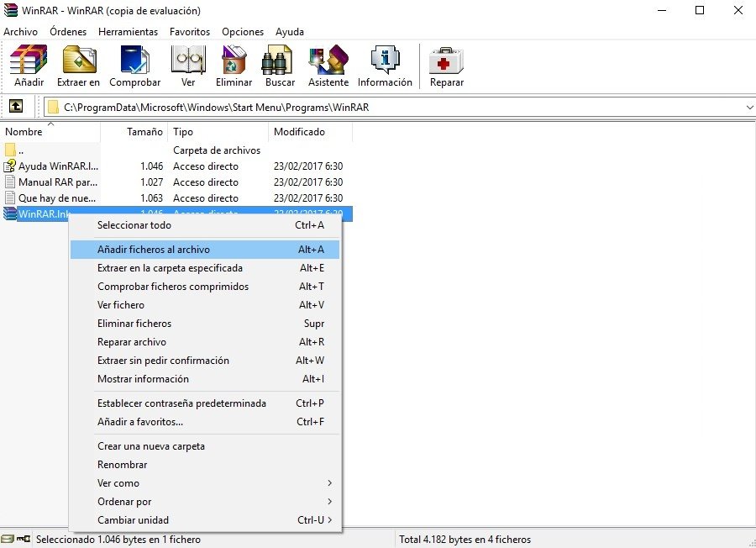Choose Crear una nueva carpeta
Viewport: 756px width, 548px height.
click(205, 446)
